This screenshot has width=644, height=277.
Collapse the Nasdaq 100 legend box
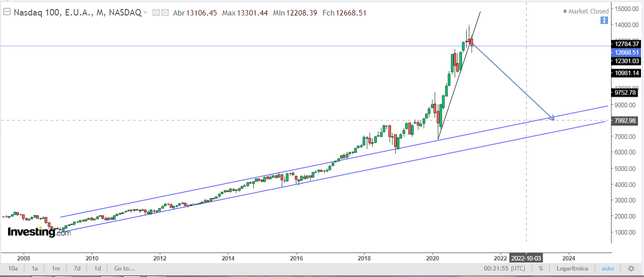[7, 12]
